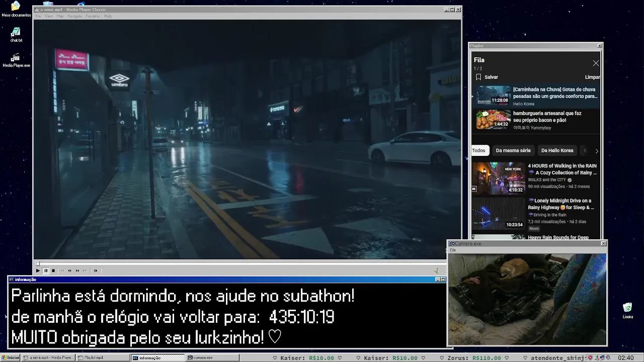Image resolution: width=644 pixels, height=362 pixels.
Task: Open the Favorites menu in Media Player Classic
Action: pos(93,16)
